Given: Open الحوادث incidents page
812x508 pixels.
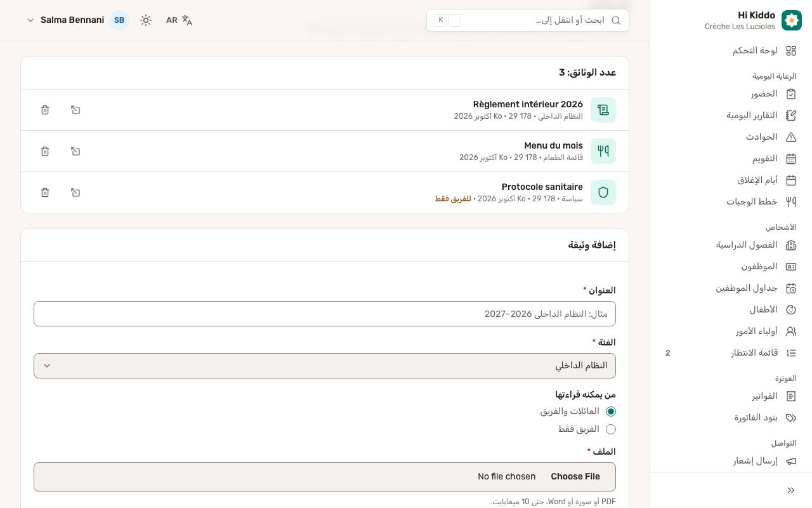Looking at the screenshot, I should pyautogui.click(x=731, y=137).
